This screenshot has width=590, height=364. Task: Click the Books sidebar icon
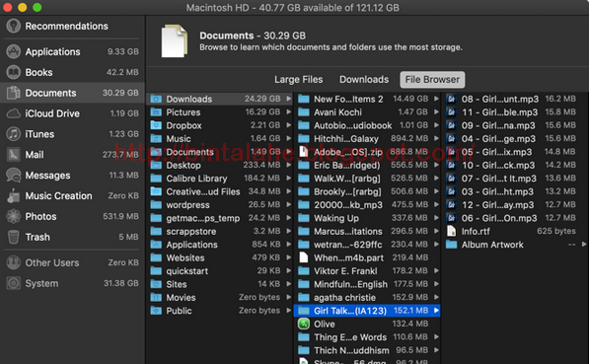(x=14, y=72)
